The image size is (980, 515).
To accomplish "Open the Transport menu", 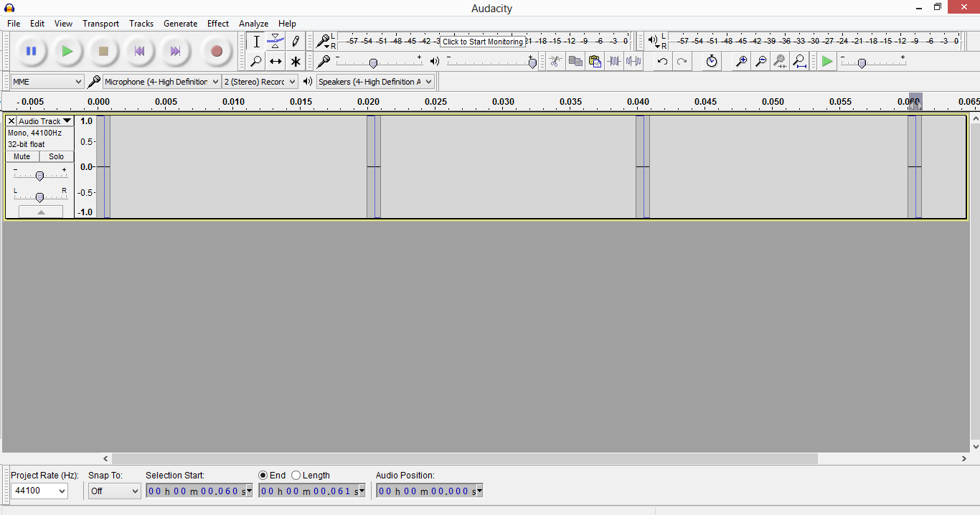I will pos(101,24).
